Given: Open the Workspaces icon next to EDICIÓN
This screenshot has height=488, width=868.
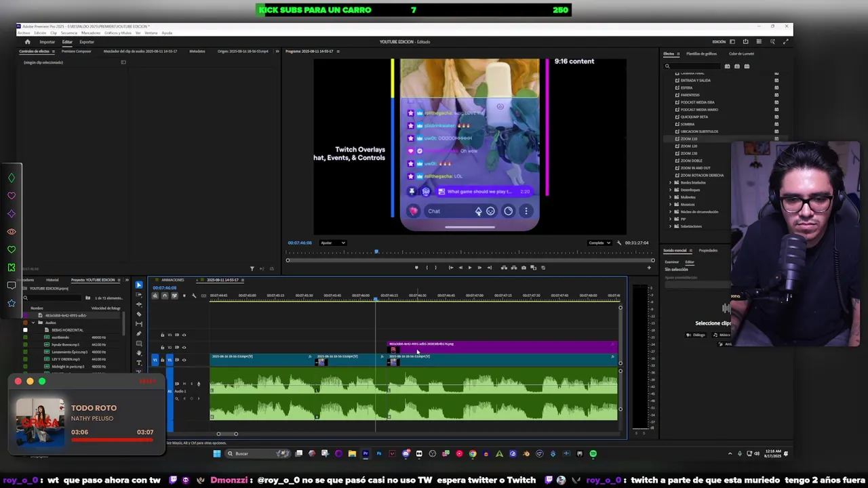Looking at the screenshot, I should click(x=732, y=41).
